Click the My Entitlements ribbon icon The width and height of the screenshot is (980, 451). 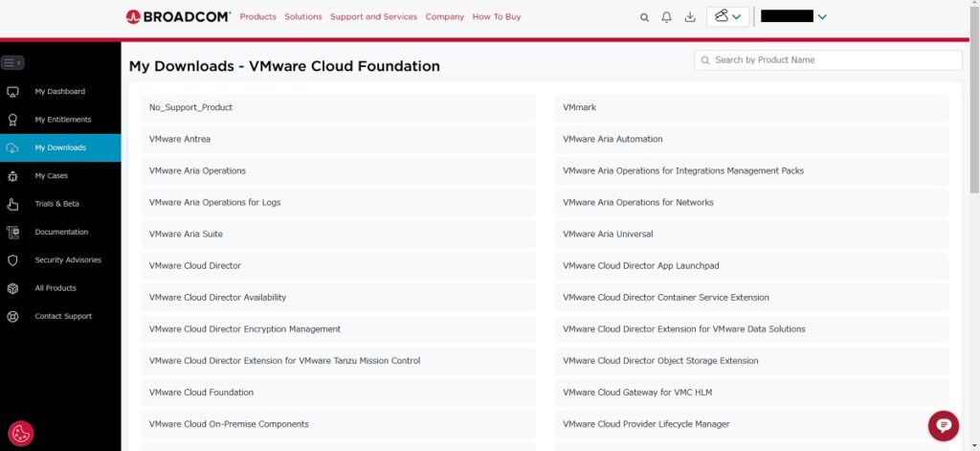pos(12,120)
